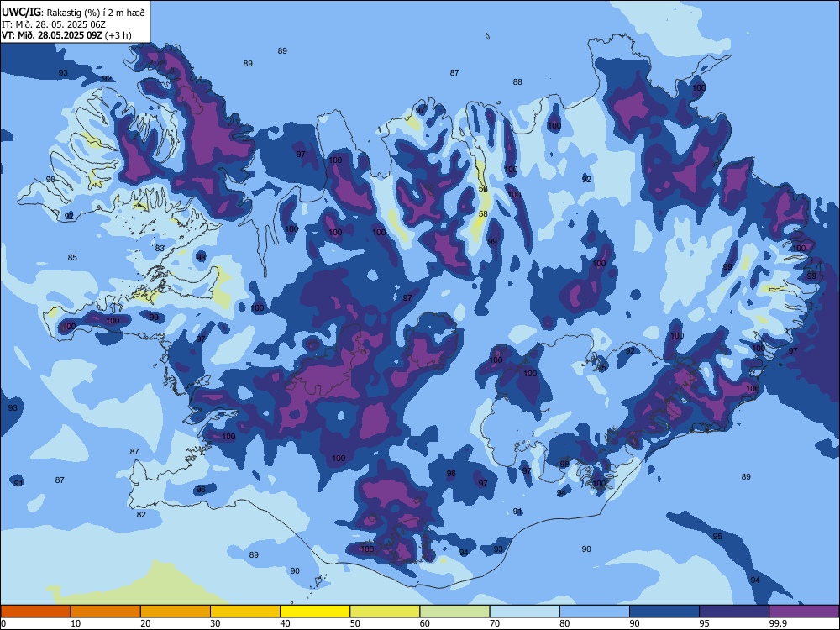Viewport: 840px width, 630px height.
Task: Click the purple above-99.9 legend swatch
Action: coord(804,612)
